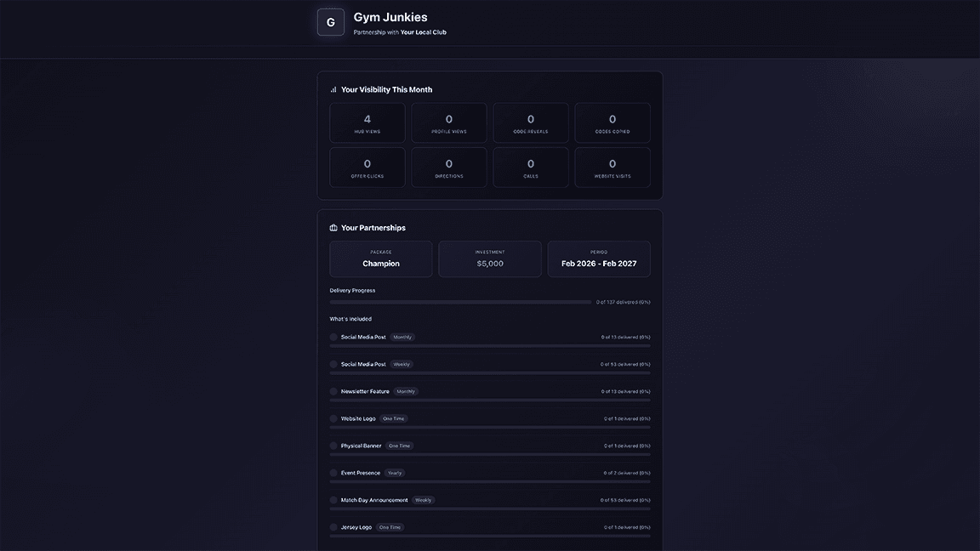
Task: Click the Website Visits stat card
Action: pos(612,168)
